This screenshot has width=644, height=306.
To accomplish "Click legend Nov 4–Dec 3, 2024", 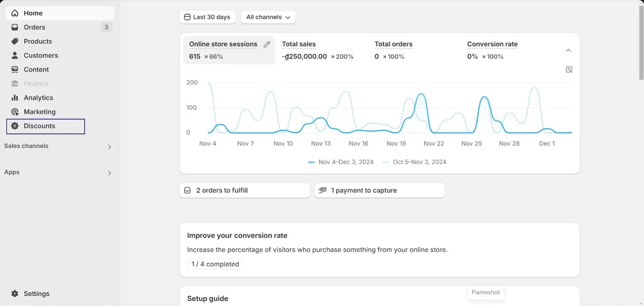I will pos(341,162).
